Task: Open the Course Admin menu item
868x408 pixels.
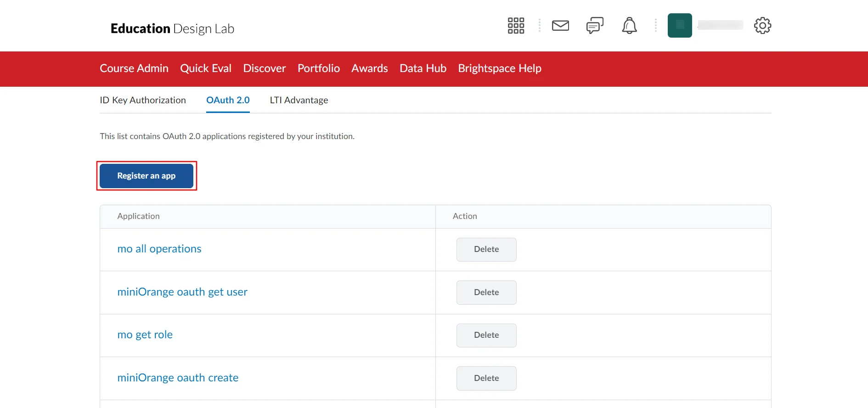Action: tap(134, 68)
